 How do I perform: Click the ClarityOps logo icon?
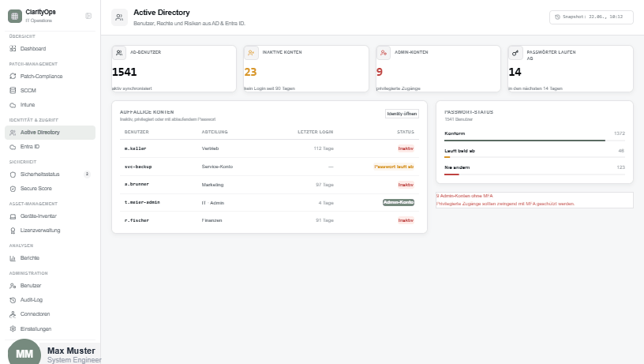(x=15, y=16)
